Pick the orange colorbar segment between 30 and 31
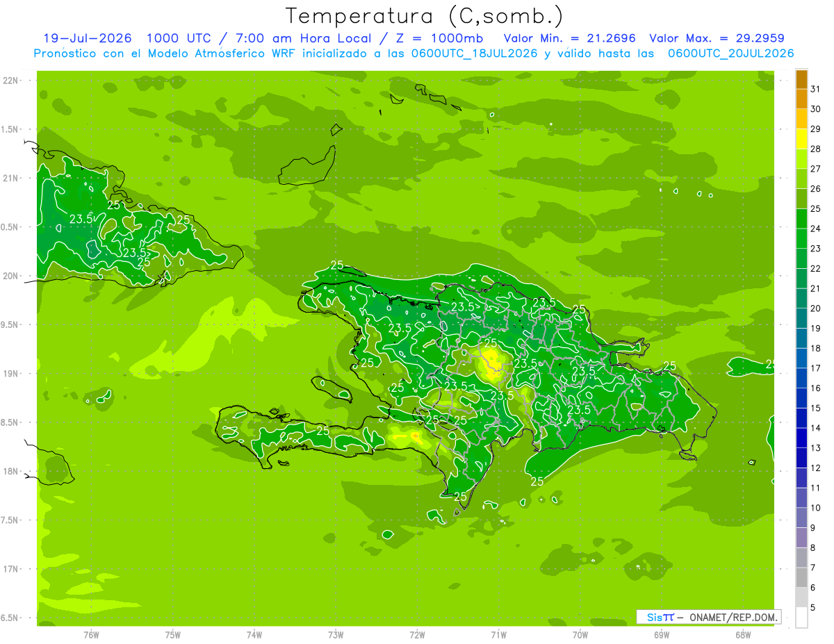This screenshot has width=834, height=644. tap(801, 99)
